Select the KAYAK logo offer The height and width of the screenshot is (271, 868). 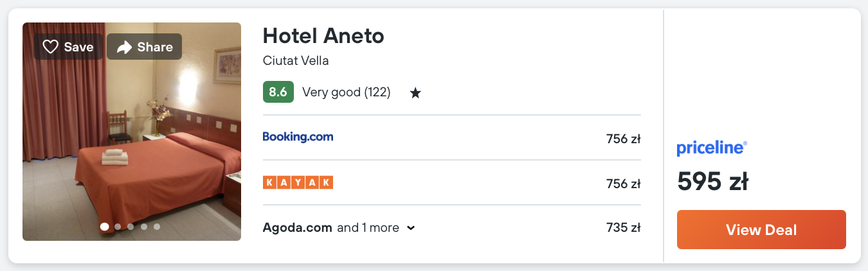tap(298, 182)
